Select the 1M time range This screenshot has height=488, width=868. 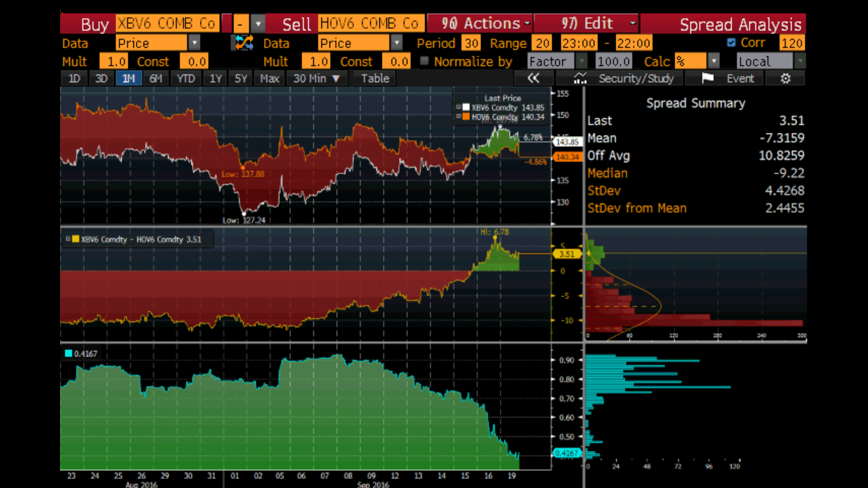tap(128, 79)
